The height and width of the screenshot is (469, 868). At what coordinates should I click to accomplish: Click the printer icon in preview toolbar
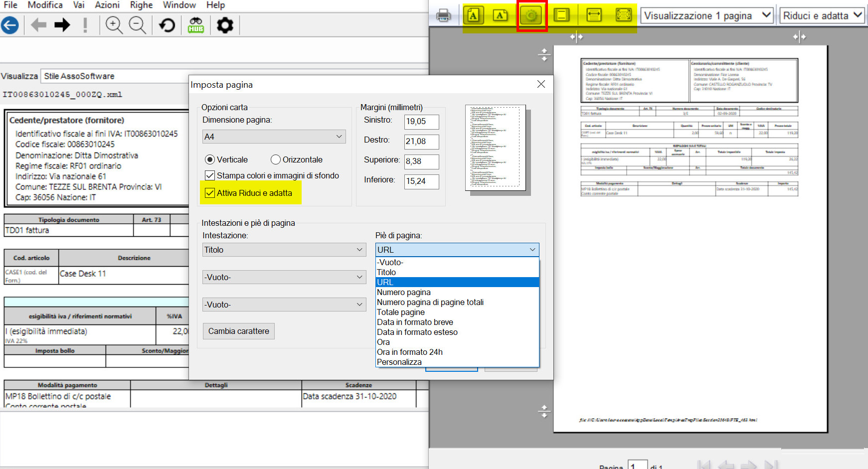pyautogui.click(x=443, y=15)
